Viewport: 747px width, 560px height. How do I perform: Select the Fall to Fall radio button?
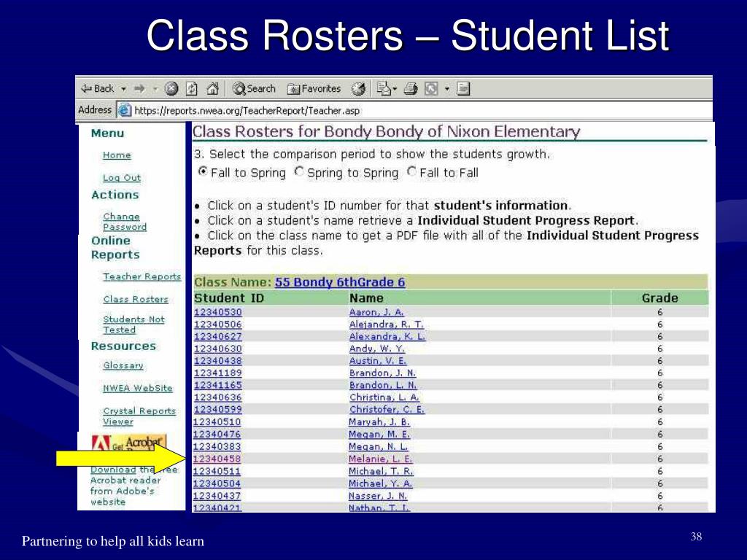click(411, 171)
